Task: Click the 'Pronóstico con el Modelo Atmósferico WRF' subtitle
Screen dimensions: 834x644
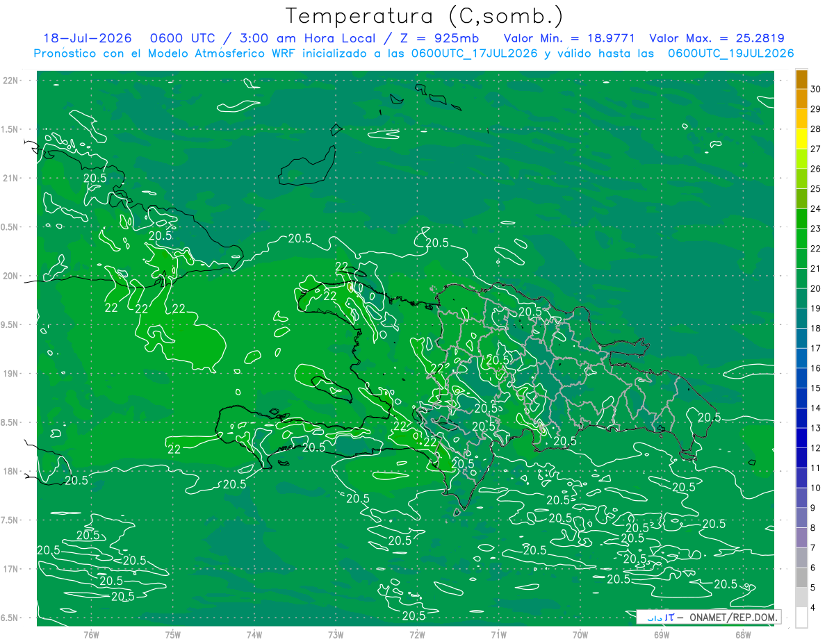Action: click(x=165, y=53)
